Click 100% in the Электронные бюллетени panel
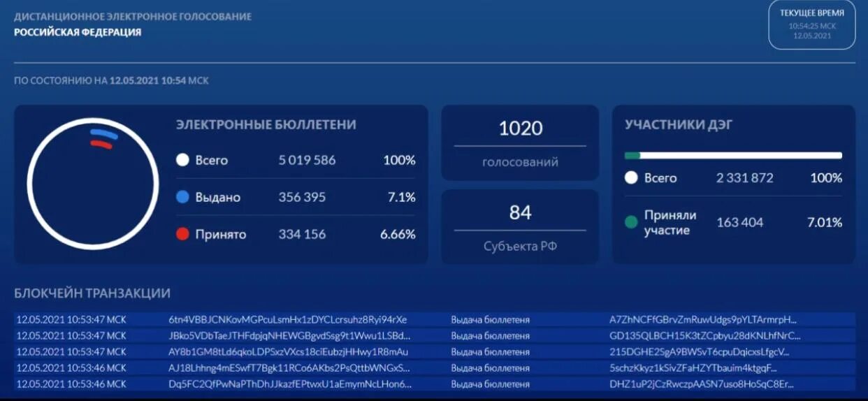This screenshot has height=401, width=868. click(x=399, y=160)
